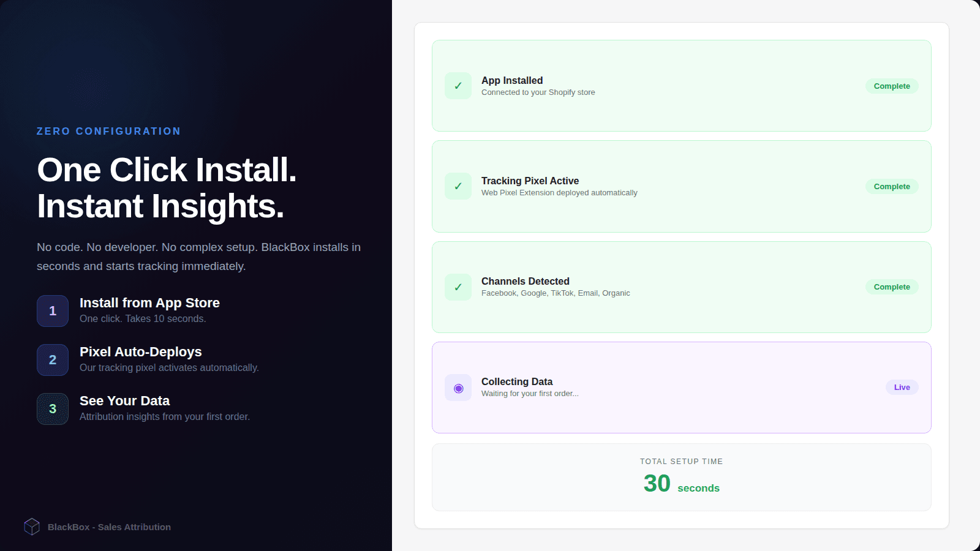
Task: Toggle the Live badge on Collecting Data
Action: click(901, 387)
